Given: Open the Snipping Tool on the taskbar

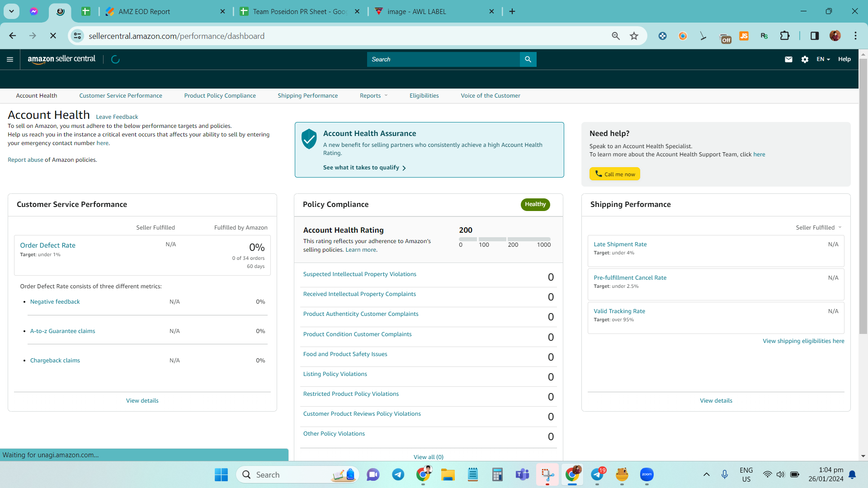Looking at the screenshot, I should pos(547,474).
